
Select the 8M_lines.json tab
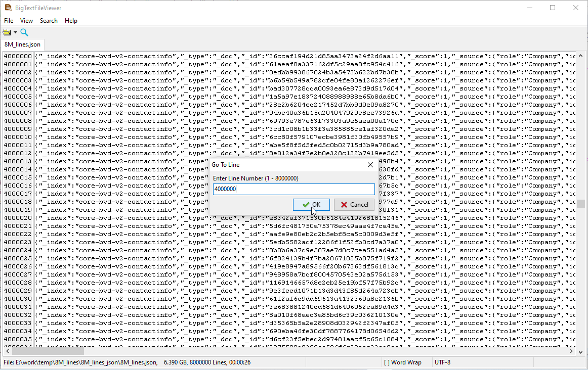tap(22, 44)
